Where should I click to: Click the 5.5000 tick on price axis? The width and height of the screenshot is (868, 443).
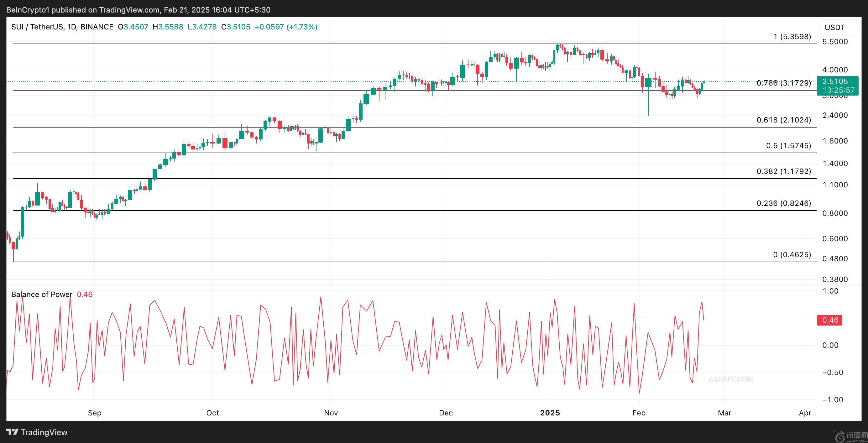pyautogui.click(x=835, y=42)
